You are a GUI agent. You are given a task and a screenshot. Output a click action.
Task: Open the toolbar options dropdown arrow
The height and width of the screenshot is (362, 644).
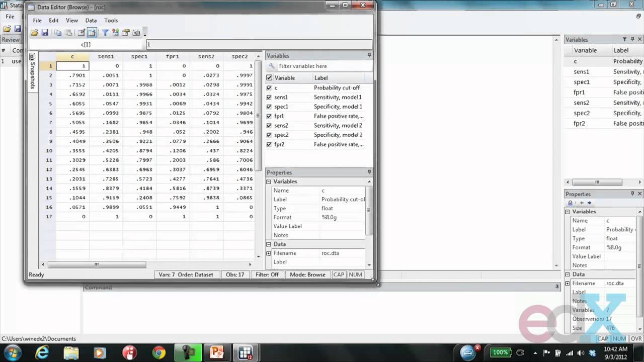(145, 34)
